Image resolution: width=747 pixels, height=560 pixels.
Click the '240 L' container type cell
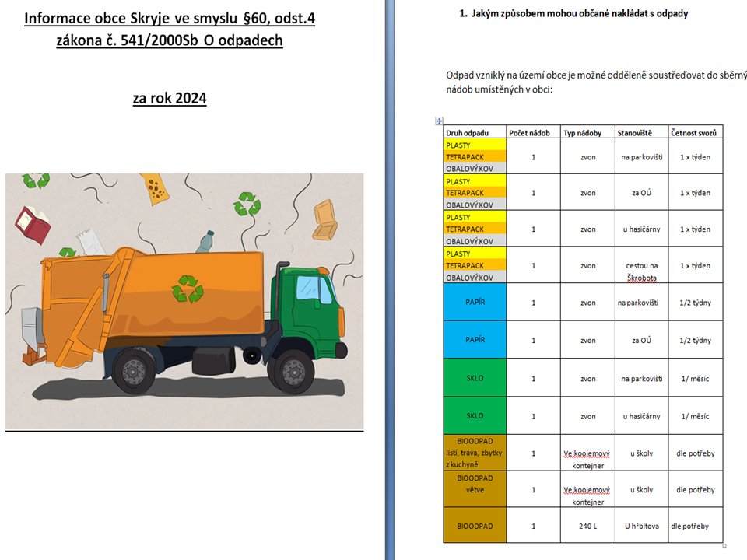tap(587, 527)
